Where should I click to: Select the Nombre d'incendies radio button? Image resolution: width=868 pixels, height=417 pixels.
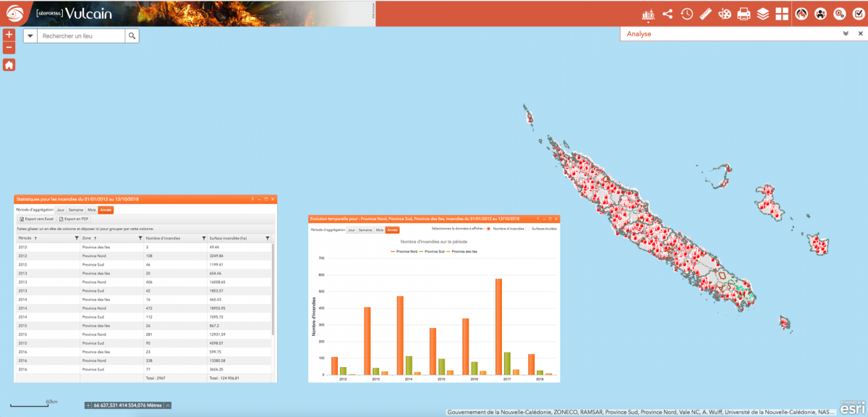[489, 229]
